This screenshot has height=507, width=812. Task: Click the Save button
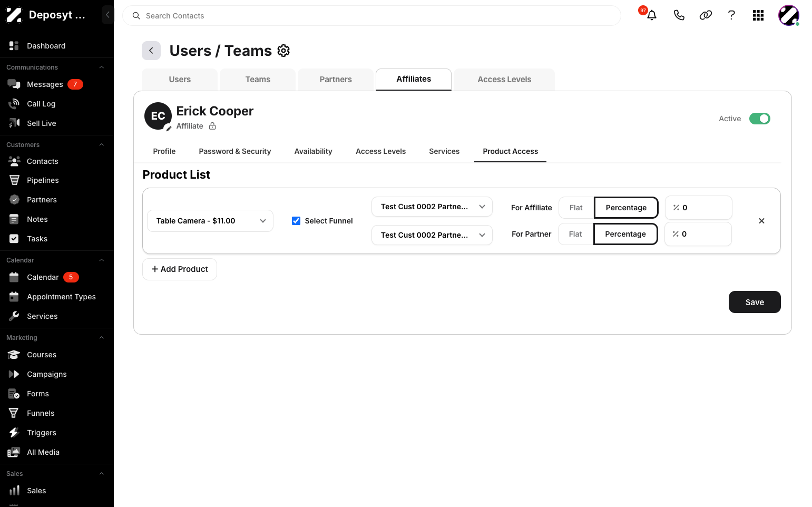click(x=755, y=302)
